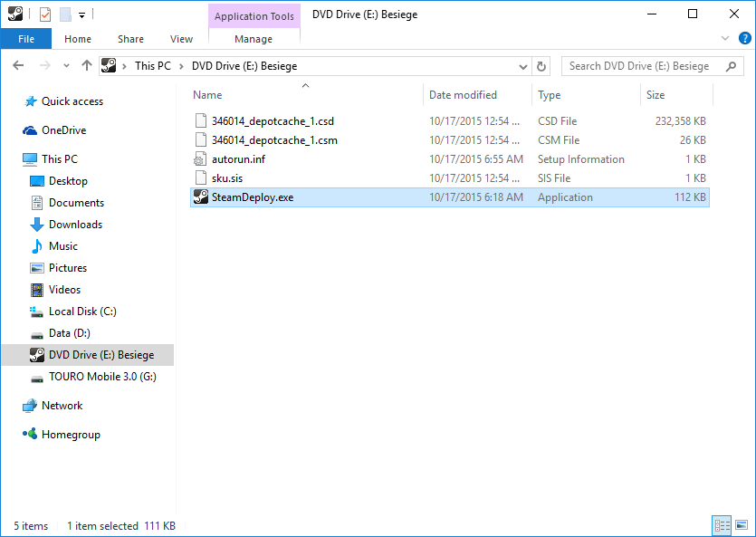This screenshot has height=537, width=756.
Task: Refresh the folder view
Action: coord(541,66)
